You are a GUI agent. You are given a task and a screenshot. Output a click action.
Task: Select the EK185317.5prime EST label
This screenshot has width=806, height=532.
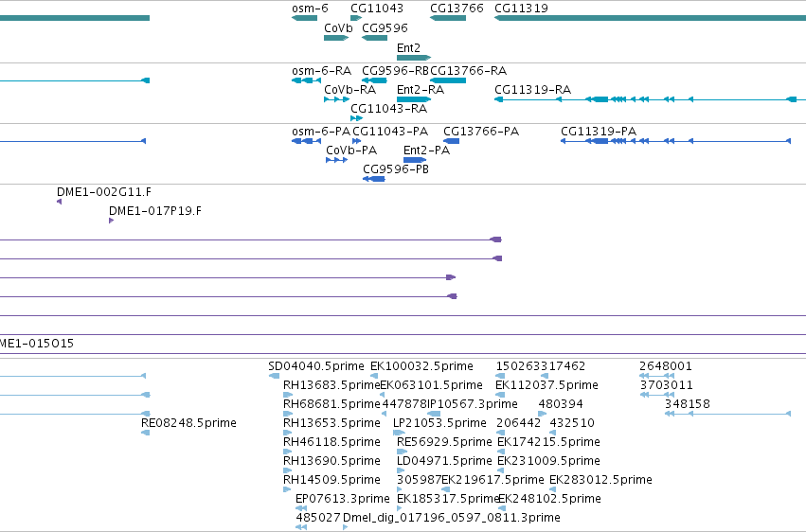point(448,500)
